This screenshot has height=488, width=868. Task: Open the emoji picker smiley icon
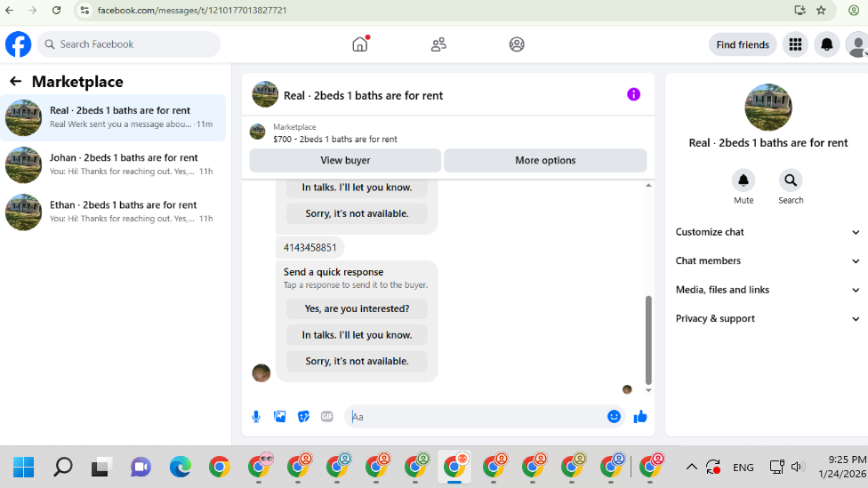tap(614, 417)
